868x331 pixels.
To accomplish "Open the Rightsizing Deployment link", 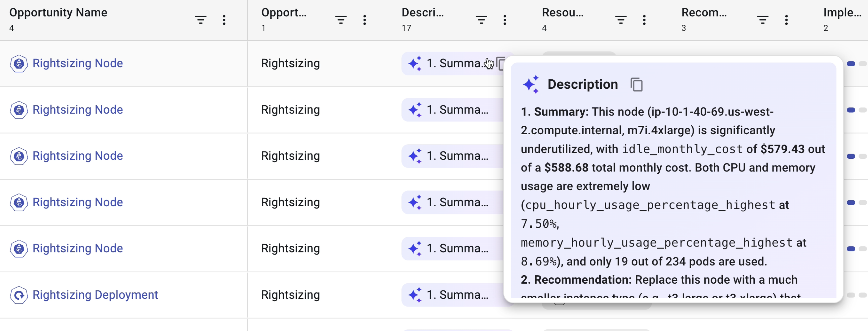I will 95,295.
